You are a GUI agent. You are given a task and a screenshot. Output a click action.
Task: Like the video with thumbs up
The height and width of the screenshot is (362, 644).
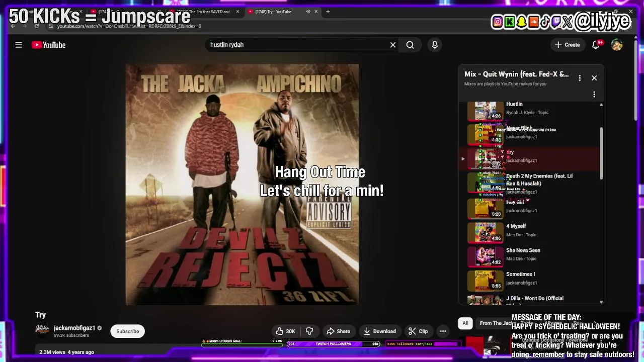click(x=285, y=331)
